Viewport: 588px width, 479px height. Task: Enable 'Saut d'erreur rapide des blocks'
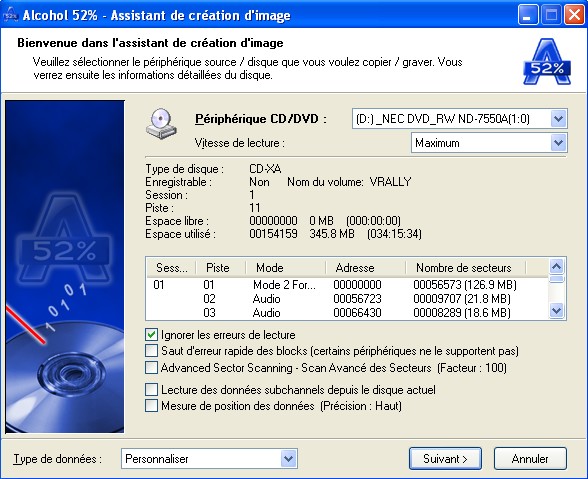click(x=151, y=351)
